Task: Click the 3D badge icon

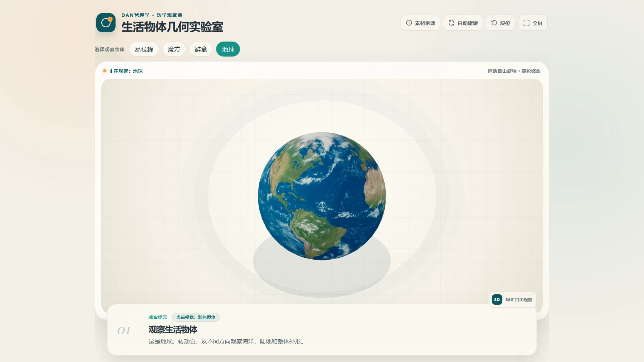Action: (497, 300)
